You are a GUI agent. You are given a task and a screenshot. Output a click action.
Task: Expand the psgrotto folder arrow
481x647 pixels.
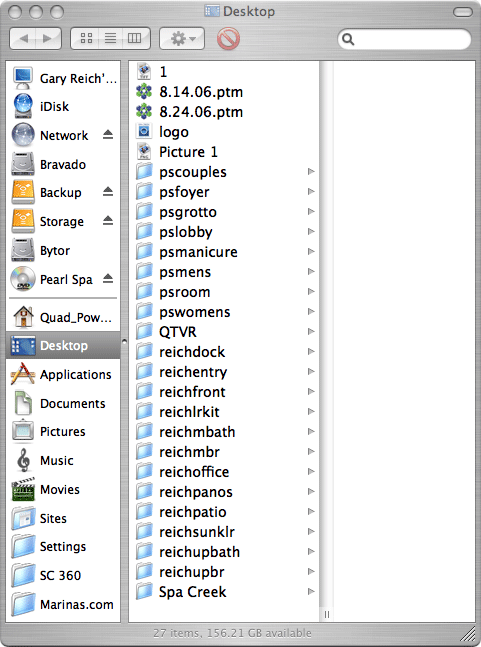311,211
